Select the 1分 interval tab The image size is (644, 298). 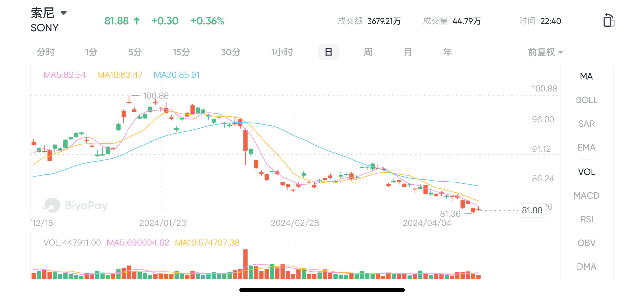pos(91,52)
